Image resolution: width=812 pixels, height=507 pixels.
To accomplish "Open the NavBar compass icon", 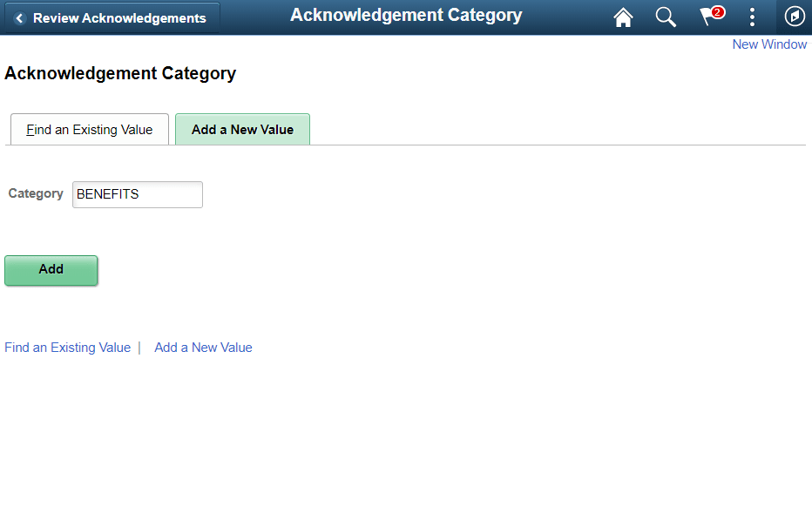I will tap(794, 17).
